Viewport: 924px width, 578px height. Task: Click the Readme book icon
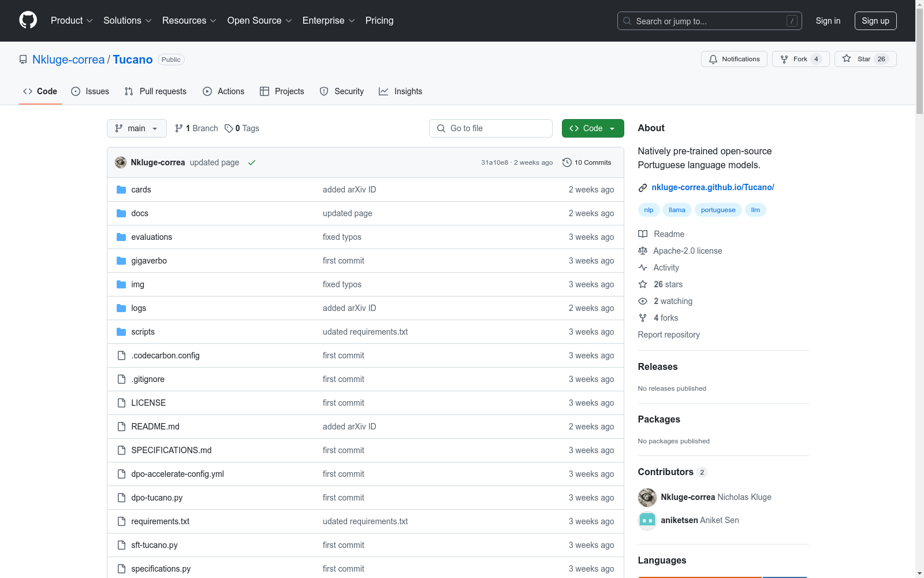pos(643,234)
